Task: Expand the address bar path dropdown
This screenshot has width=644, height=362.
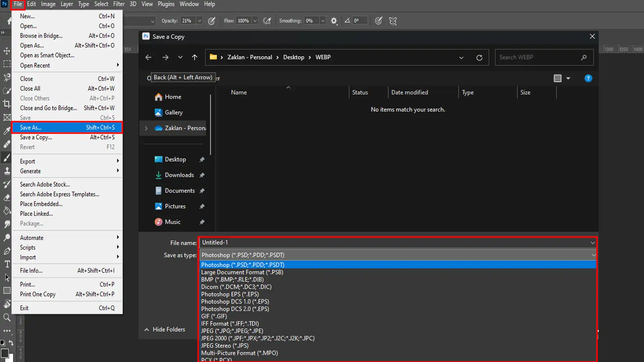Action: pos(461,58)
